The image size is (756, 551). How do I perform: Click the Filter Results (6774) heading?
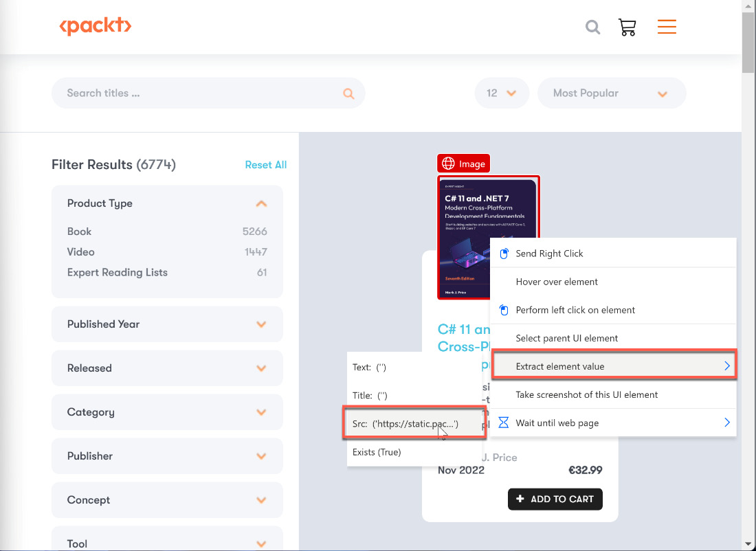pyautogui.click(x=114, y=165)
